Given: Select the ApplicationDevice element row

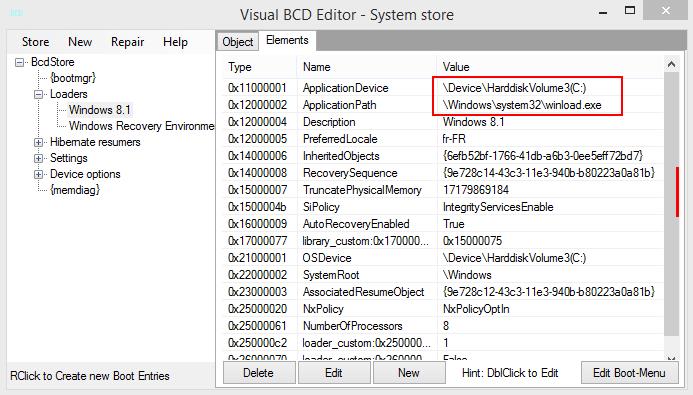Looking at the screenshot, I should pos(443,88).
